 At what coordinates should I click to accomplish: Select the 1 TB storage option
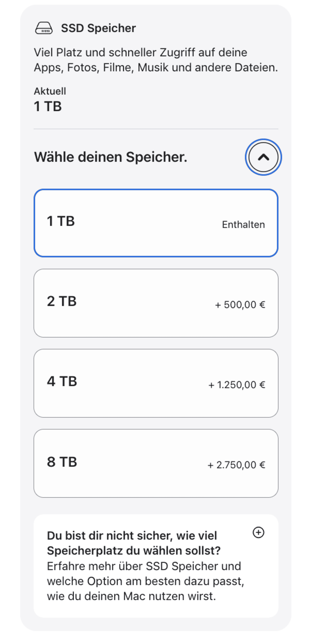(x=156, y=223)
